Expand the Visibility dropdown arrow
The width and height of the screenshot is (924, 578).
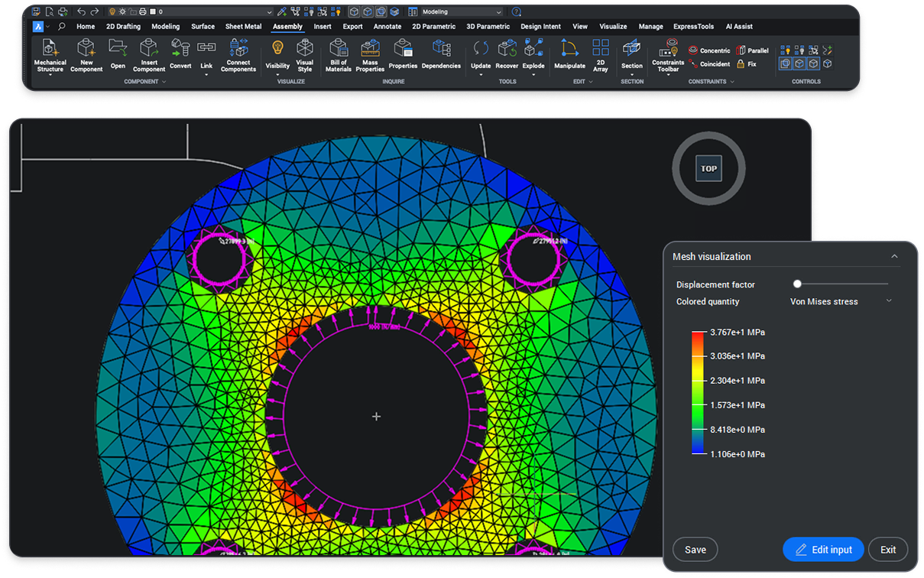277,75
